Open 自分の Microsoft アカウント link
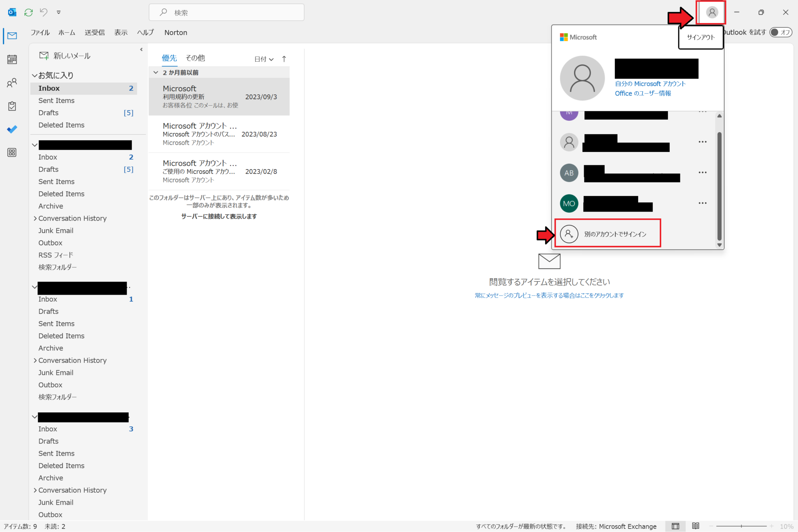 (x=650, y=84)
